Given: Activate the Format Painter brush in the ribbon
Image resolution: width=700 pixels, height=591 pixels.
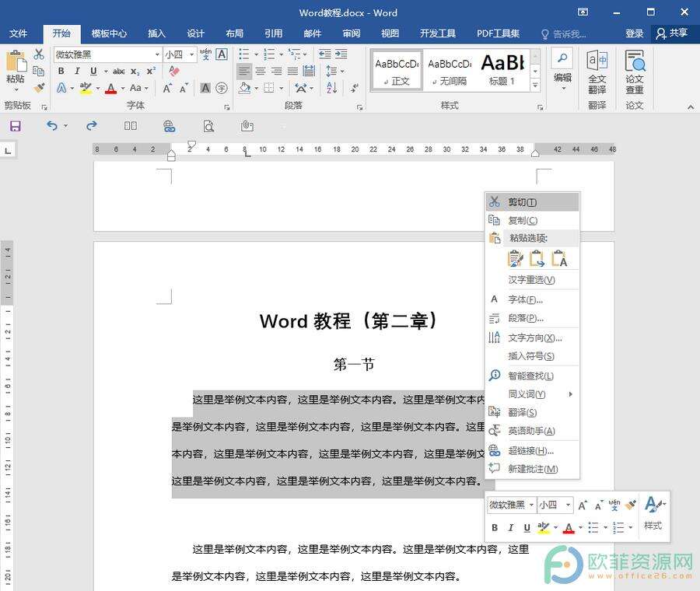Looking at the screenshot, I should pyautogui.click(x=40, y=88).
